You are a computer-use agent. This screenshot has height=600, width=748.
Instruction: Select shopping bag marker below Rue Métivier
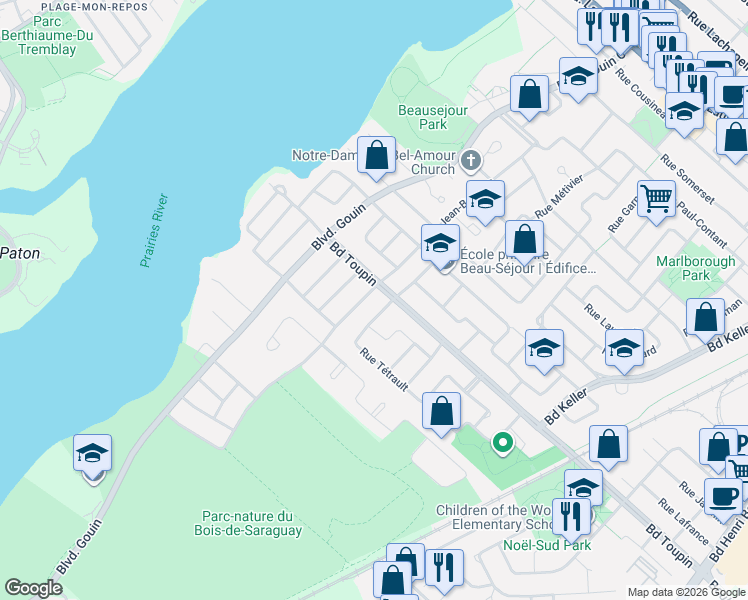(524, 240)
